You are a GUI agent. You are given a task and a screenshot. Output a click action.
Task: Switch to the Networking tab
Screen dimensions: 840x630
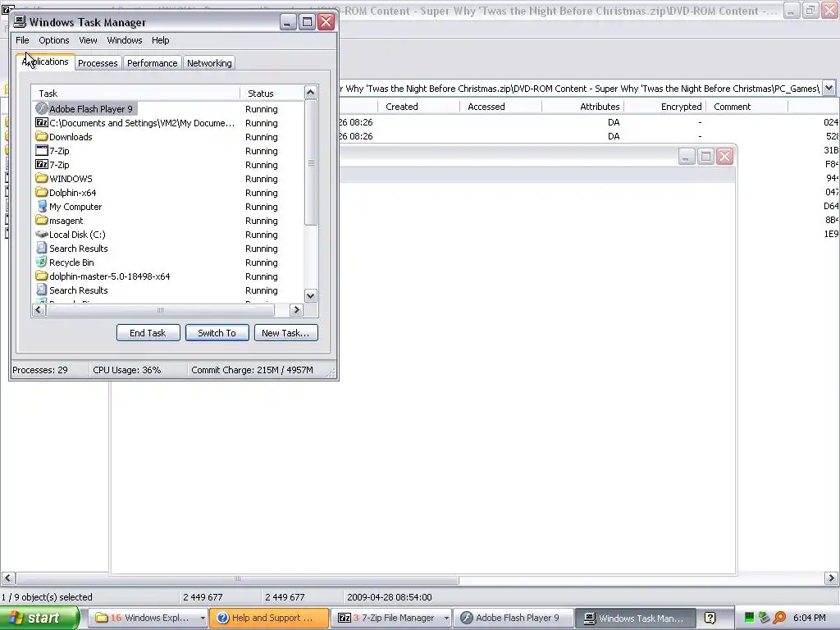pos(209,63)
